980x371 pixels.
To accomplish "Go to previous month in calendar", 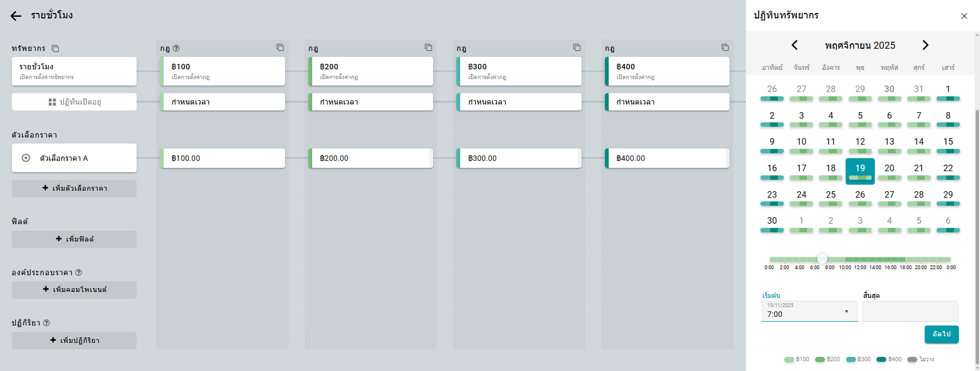I will (x=795, y=45).
